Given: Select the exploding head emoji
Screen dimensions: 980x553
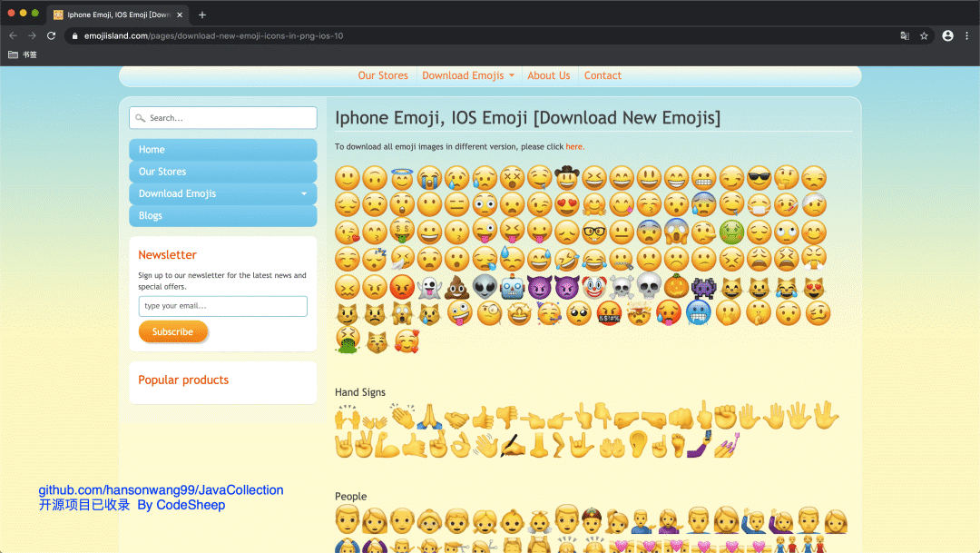Looking at the screenshot, I should (639, 313).
